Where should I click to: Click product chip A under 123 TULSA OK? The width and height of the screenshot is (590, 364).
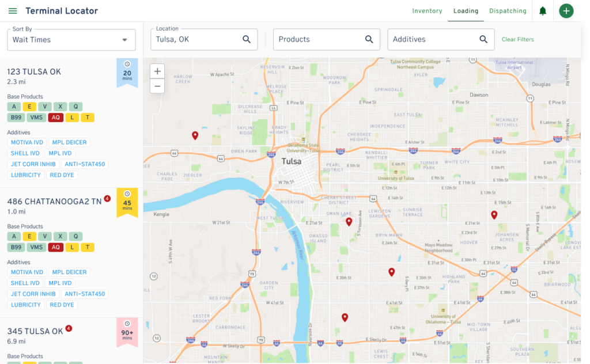[14, 107]
